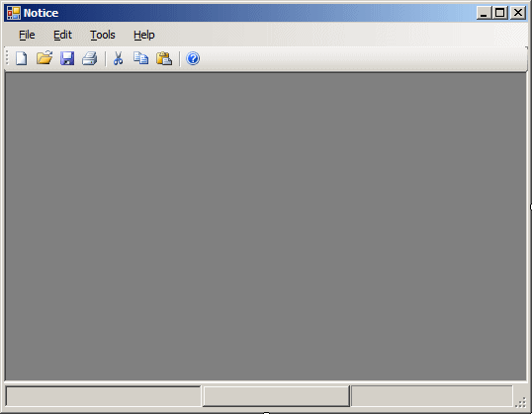Click the right status bar panel
Screen dimensions: 532x414
431,395
